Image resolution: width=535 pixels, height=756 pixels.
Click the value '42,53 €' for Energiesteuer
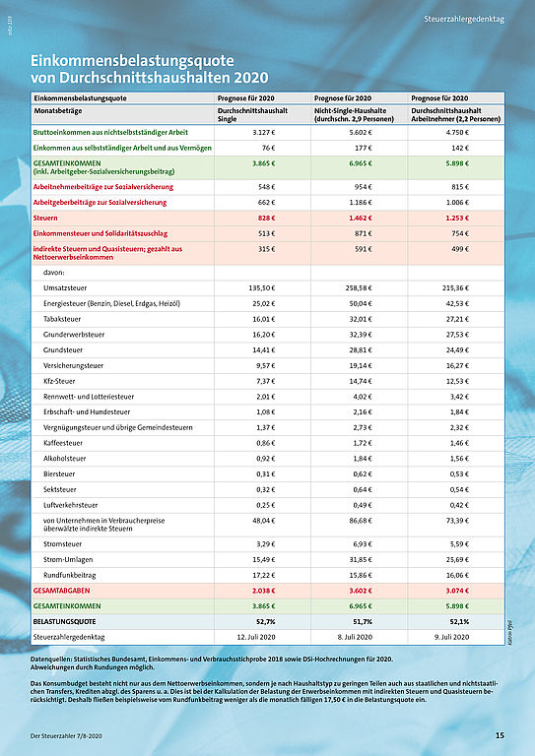coord(458,304)
